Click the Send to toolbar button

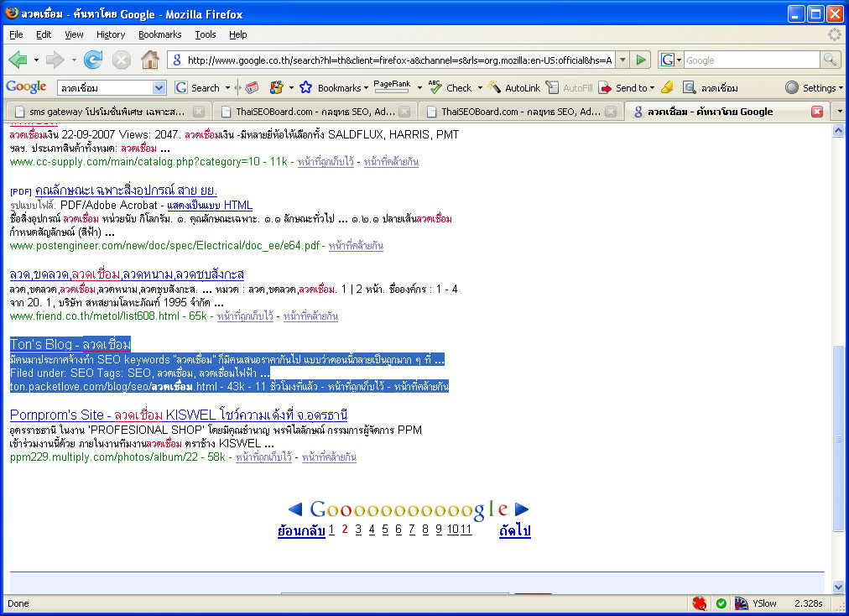pyautogui.click(x=627, y=88)
